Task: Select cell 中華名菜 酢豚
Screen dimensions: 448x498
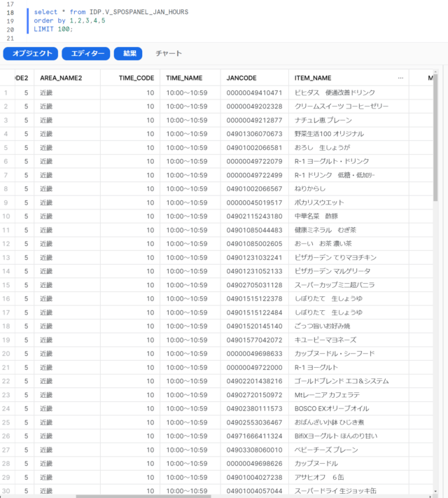Action: pyautogui.click(x=349, y=216)
